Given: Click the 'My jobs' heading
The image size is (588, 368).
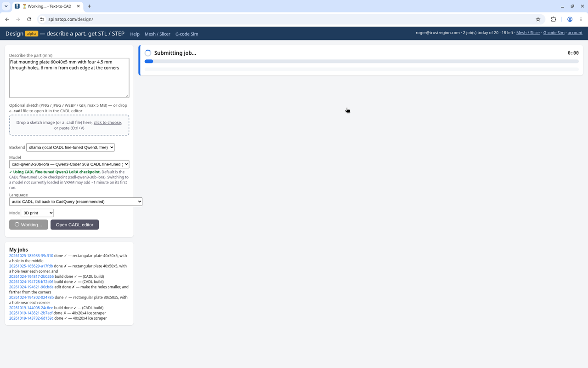Looking at the screenshot, I should pos(18,250).
